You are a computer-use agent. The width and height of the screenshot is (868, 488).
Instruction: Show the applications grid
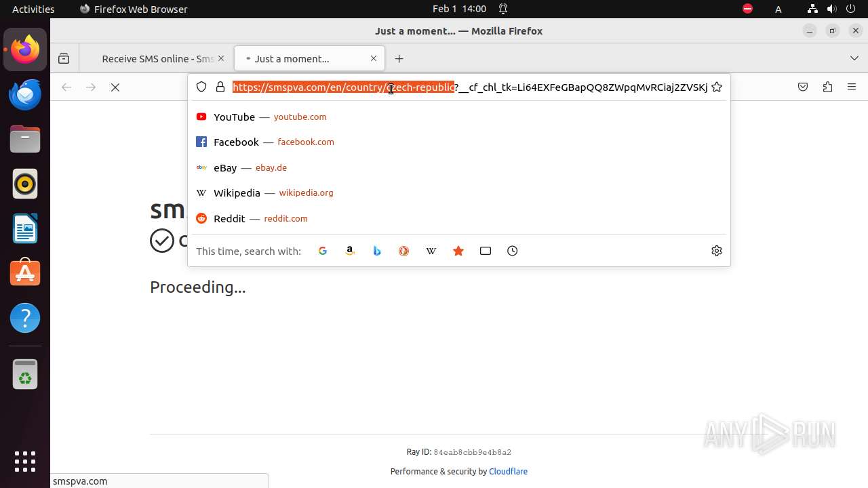coord(25,462)
